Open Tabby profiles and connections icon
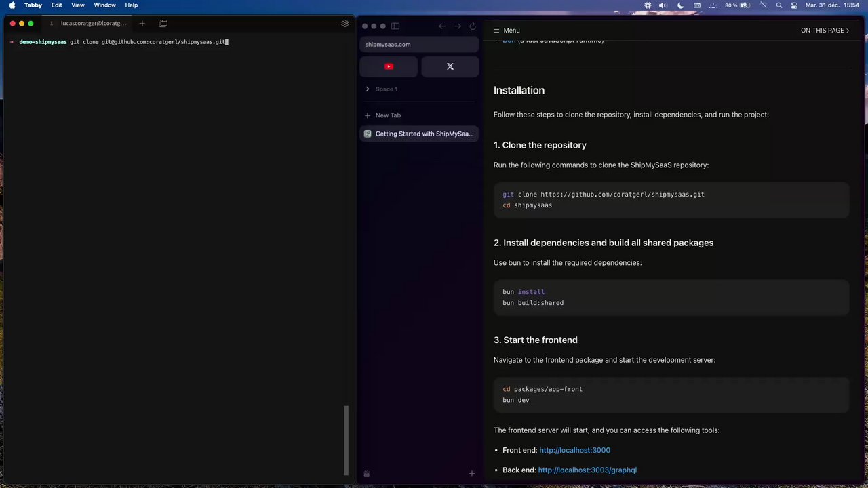 pyautogui.click(x=163, y=23)
